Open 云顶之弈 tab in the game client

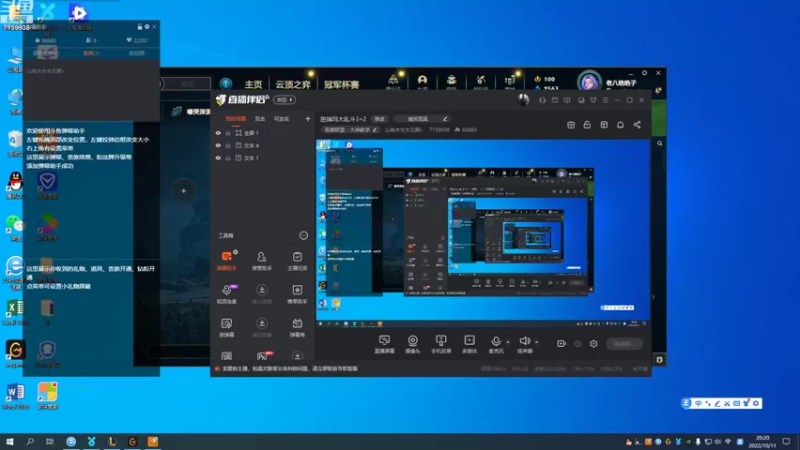point(293,84)
